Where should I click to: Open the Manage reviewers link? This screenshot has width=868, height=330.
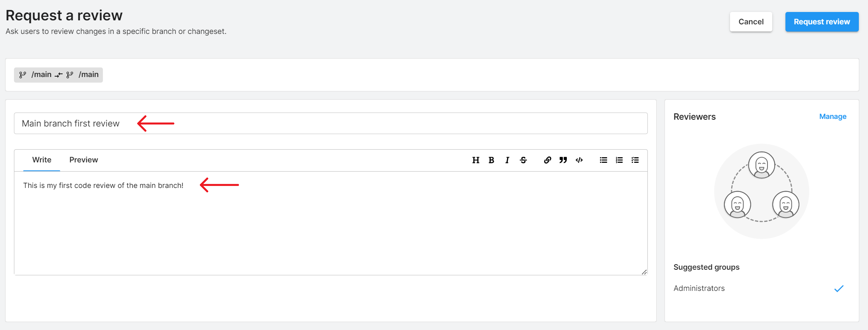pyautogui.click(x=832, y=117)
